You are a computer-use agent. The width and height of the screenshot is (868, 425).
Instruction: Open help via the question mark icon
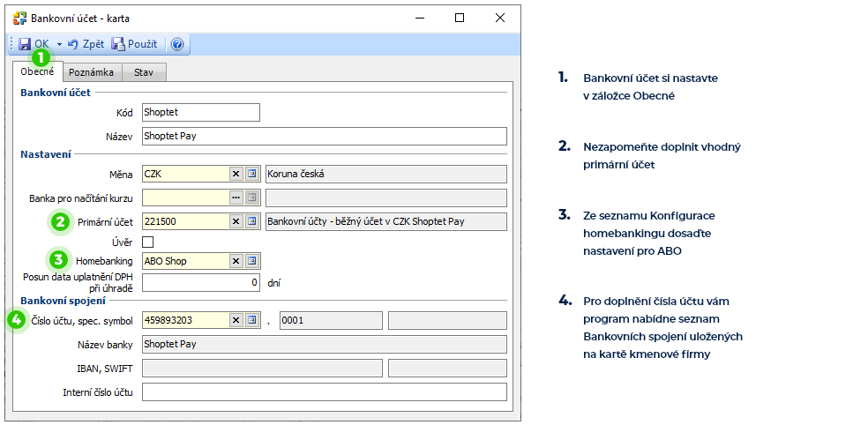point(177,44)
